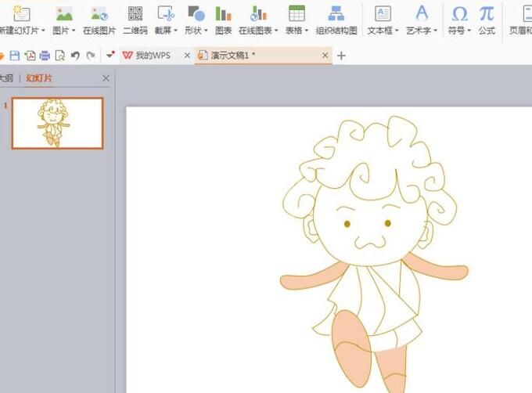
Task: Insert a picture with 图片 icon
Action: pyautogui.click(x=64, y=14)
